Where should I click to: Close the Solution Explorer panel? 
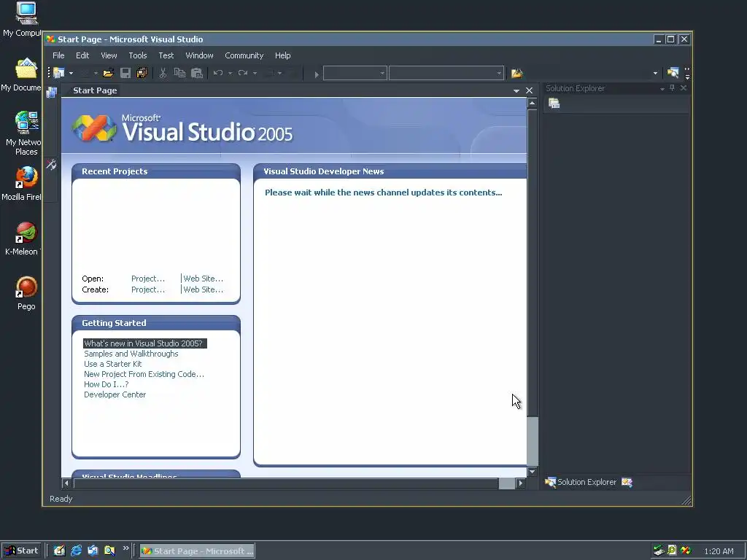[x=684, y=88]
